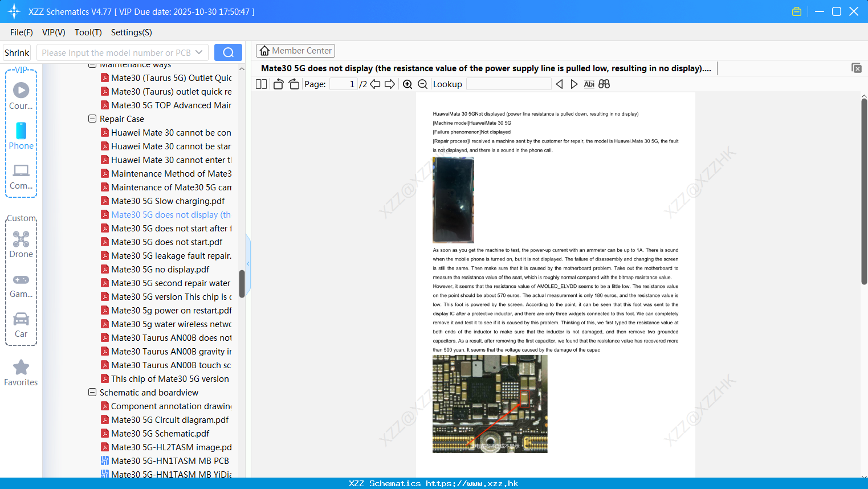Collapse the Schematic and boardview node

(x=92, y=392)
